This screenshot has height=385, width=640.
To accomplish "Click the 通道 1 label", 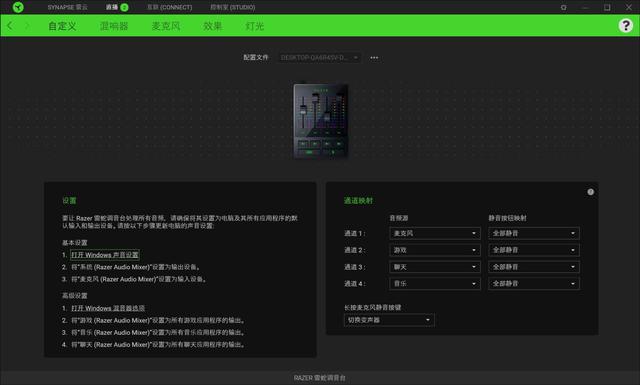I will (355, 233).
